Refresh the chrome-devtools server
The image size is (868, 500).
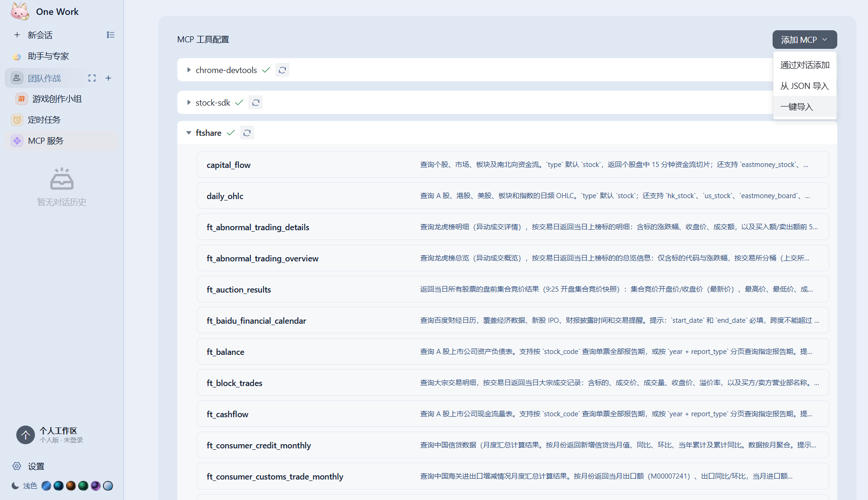point(283,70)
